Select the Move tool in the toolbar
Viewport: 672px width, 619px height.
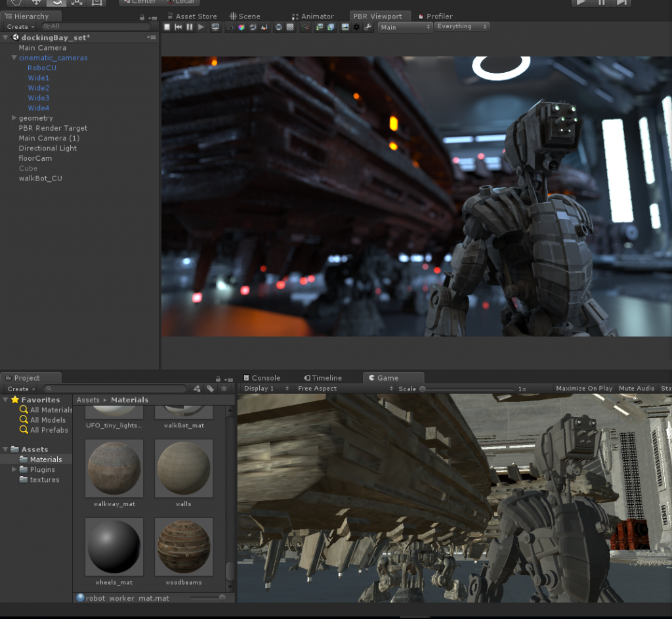(36, 3)
